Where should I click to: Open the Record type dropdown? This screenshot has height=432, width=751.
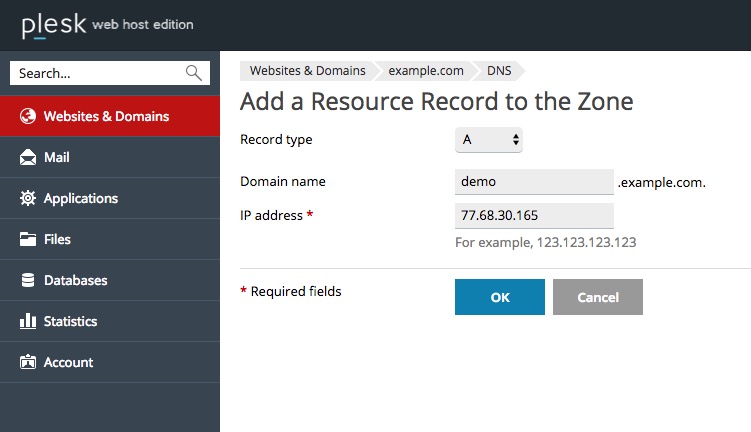489,140
